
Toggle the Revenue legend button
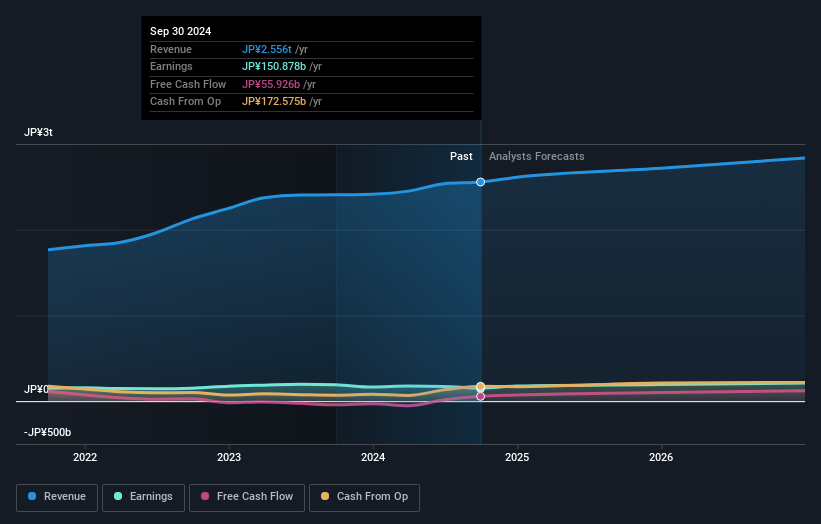[x=57, y=497]
